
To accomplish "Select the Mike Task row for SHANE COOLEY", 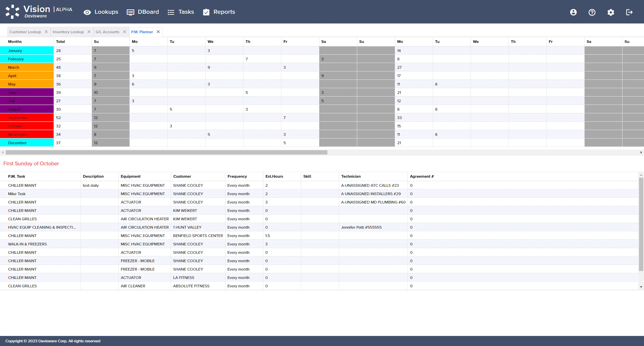I will pyautogui.click(x=40, y=193).
